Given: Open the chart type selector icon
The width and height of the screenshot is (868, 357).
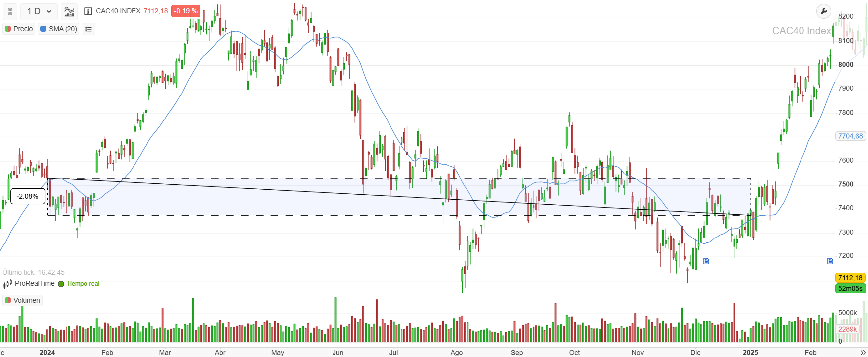Looking at the screenshot, I should tap(68, 11).
